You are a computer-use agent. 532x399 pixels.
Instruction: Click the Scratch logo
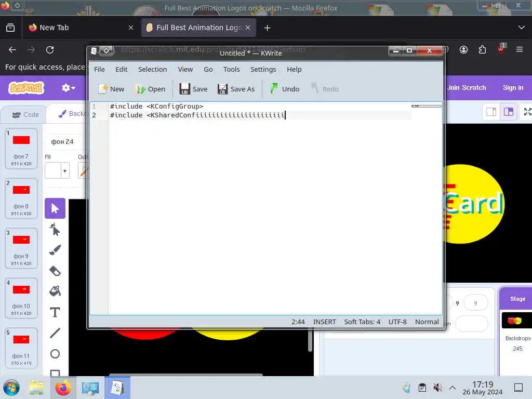[x=26, y=88]
